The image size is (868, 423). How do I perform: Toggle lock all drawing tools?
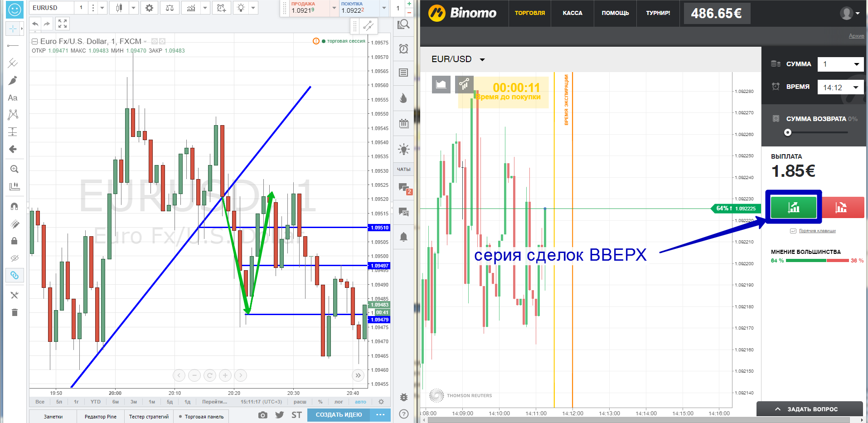pos(14,241)
